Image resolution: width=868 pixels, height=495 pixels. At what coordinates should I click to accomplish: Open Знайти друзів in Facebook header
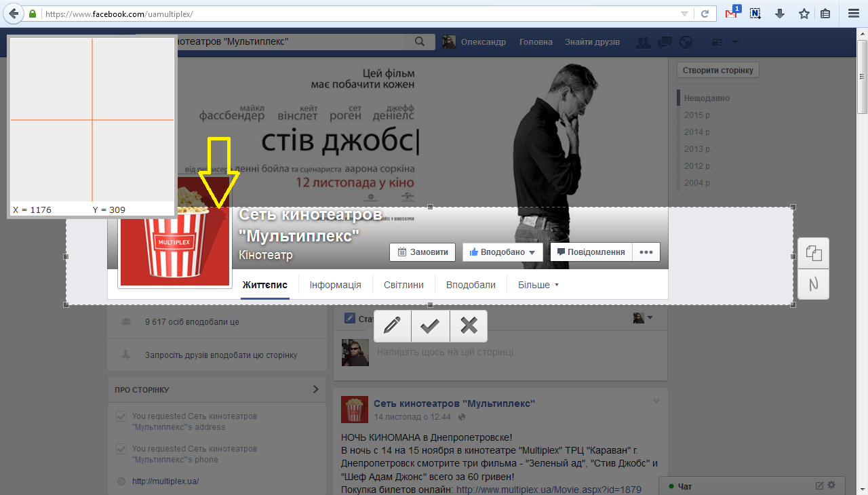592,42
